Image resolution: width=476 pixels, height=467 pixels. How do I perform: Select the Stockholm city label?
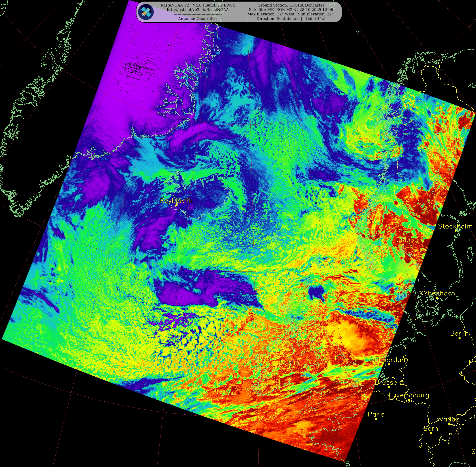(x=455, y=226)
